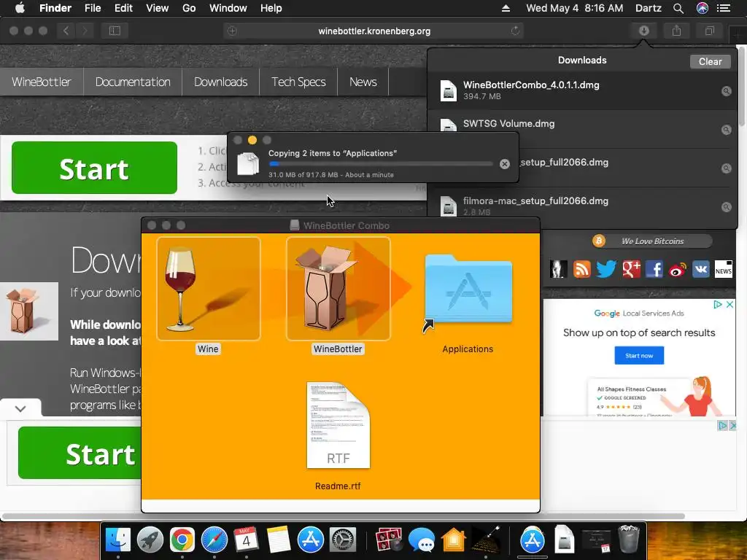Click the NEWS icon beside VK

[x=723, y=269]
